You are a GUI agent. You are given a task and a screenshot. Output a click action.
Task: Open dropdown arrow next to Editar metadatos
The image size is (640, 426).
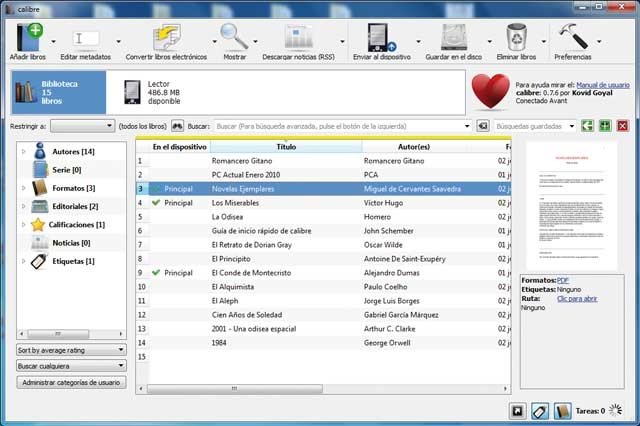pyautogui.click(x=118, y=42)
